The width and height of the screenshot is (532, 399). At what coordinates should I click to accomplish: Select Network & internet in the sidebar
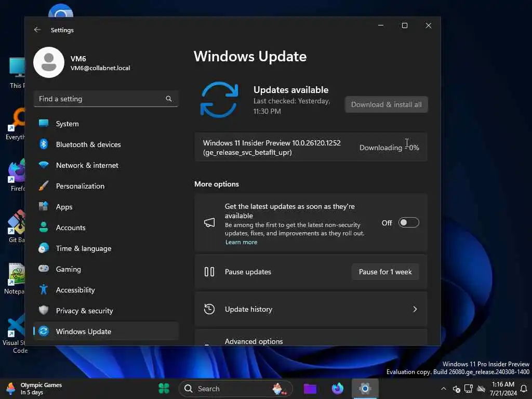(x=106, y=165)
